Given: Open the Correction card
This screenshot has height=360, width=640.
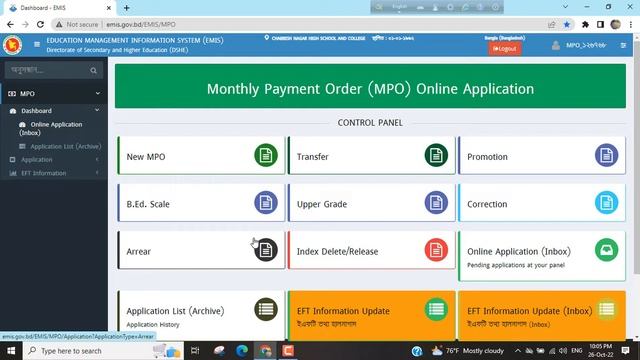Looking at the screenshot, I should (542, 203).
